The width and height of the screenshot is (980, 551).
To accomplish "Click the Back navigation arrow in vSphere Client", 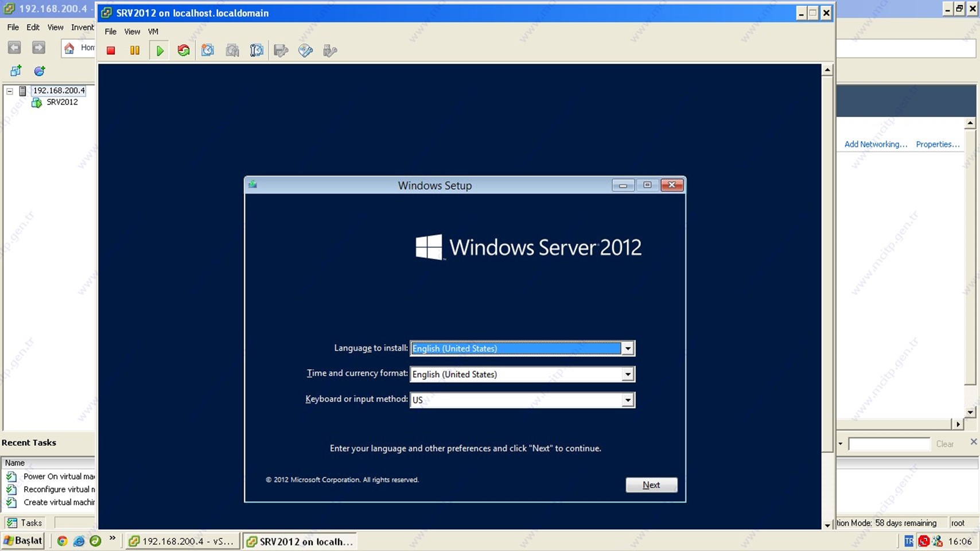I will [x=14, y=48].
